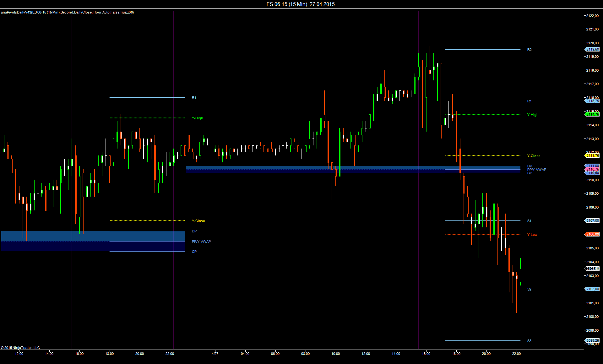603x364 pixels.
Task: Click the 2098,25 S3 price marker
Action: (x=592, y=340)
